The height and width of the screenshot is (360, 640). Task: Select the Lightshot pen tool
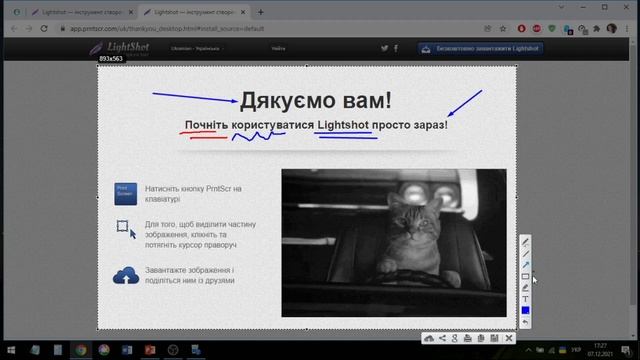coord(525,242)
